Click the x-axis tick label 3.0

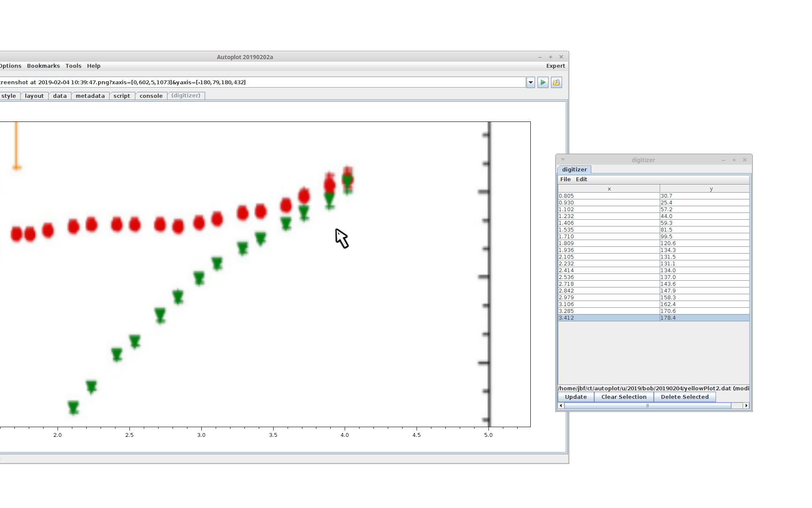pos(201,435)
